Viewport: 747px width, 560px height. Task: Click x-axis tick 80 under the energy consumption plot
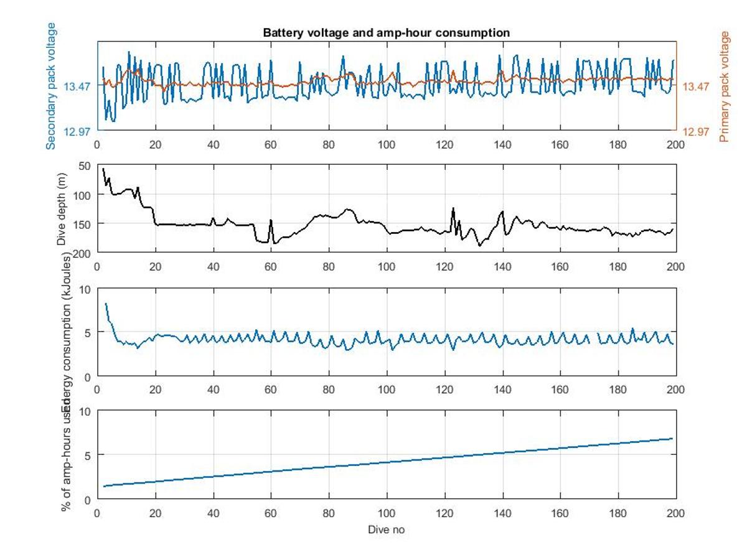coord(329,390)
